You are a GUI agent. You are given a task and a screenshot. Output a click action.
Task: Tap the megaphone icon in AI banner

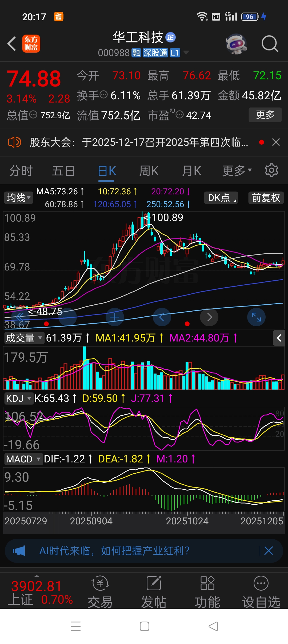[19, 551]
